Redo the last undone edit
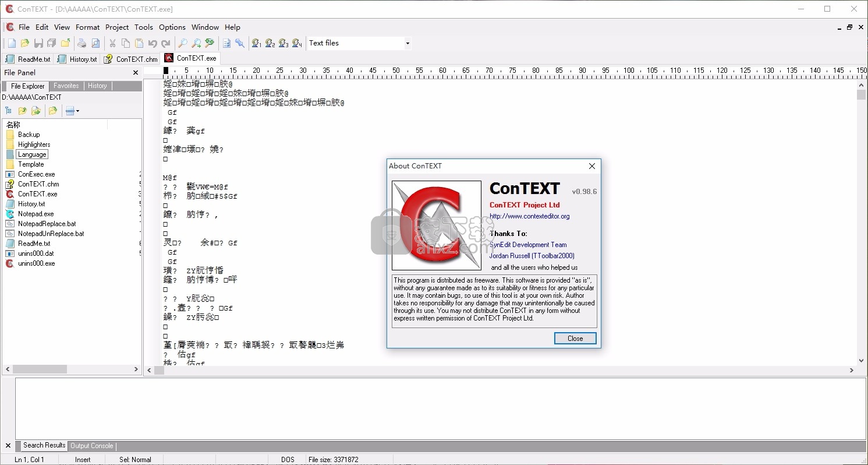 pyautogui.click(x=166, y=43)
